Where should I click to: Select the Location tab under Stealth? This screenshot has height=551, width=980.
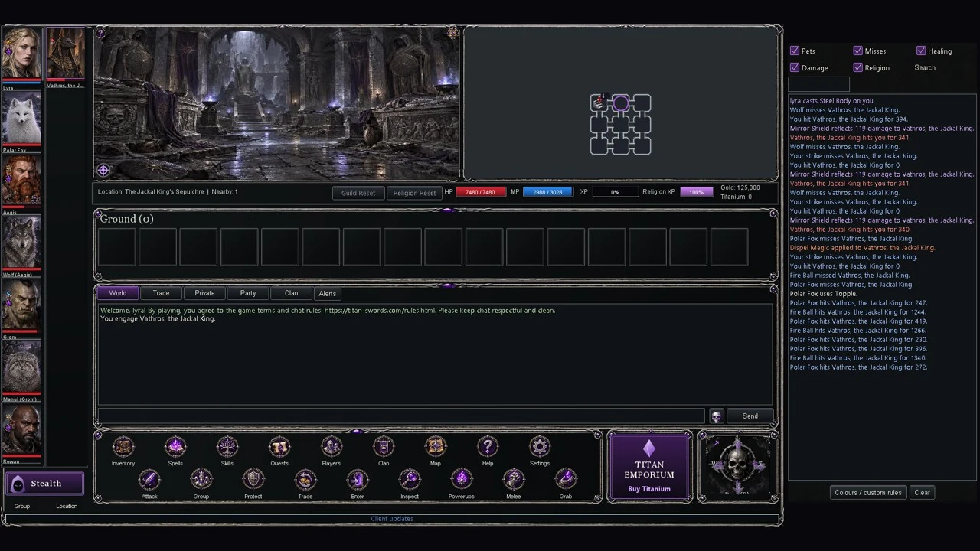click(x=67, y=506)
